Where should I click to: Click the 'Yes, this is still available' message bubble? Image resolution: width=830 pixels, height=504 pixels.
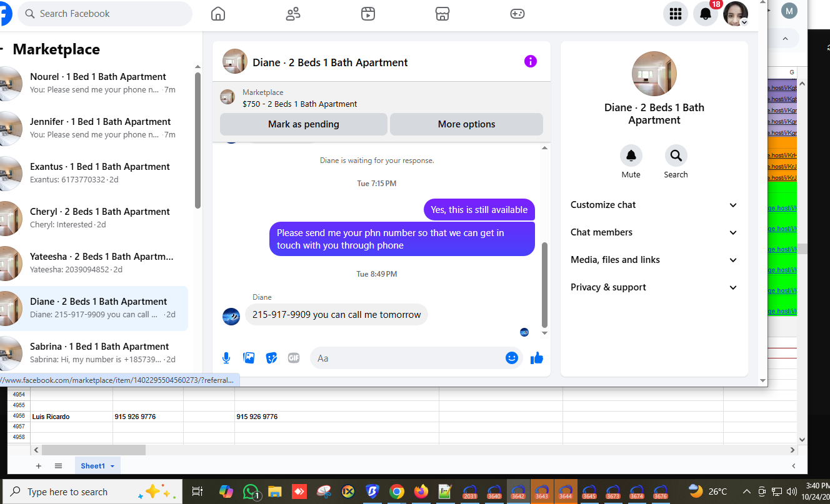(x=479, y=210)
